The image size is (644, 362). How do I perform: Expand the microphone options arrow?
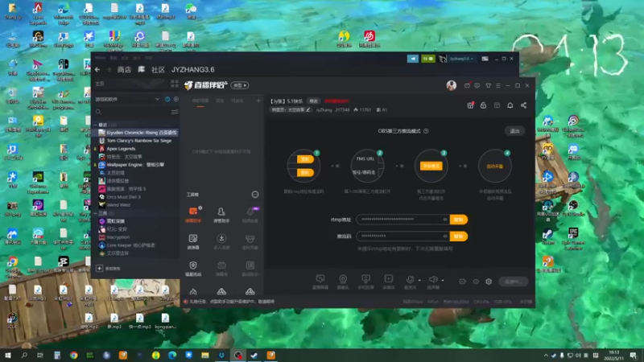click(419, 280)
